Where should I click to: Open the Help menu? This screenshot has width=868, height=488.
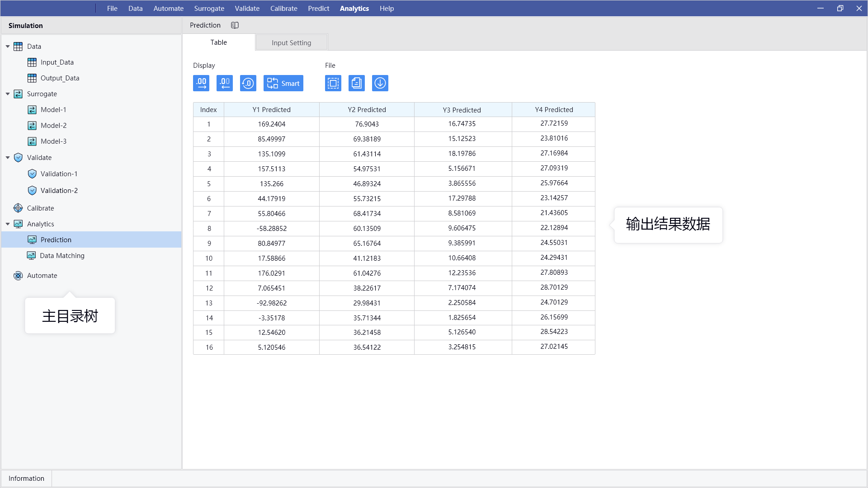[x=387, y=9]
